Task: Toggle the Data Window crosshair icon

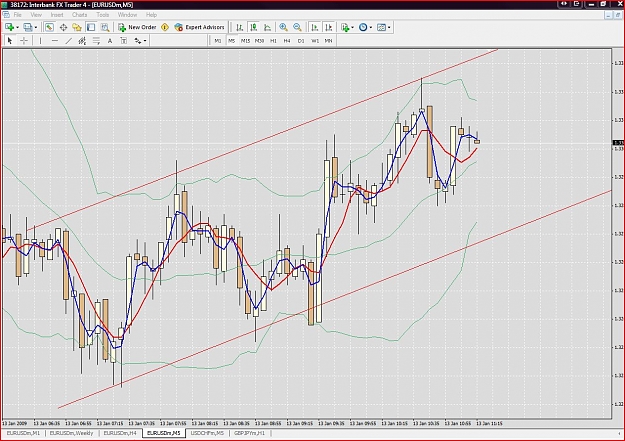Action: (63, 27)
